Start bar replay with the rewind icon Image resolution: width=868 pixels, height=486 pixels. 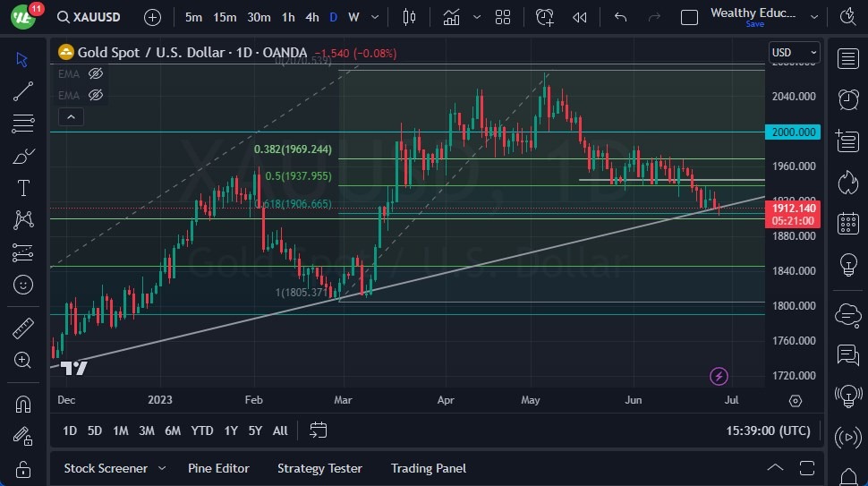point(580,17)
